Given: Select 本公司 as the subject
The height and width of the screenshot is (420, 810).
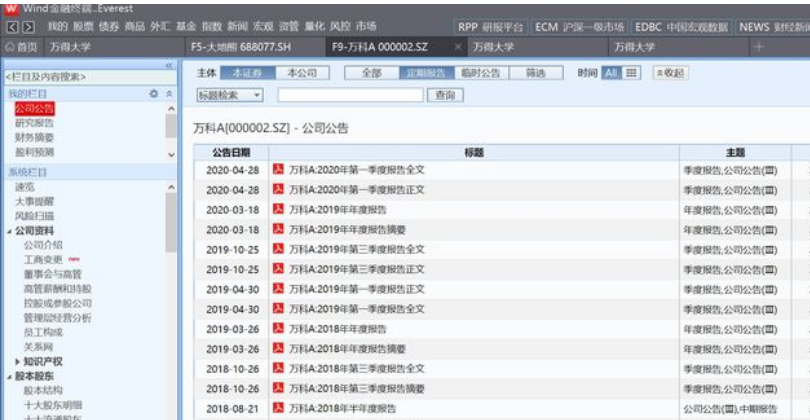Looking at the screenshot, I should [302, 73].
